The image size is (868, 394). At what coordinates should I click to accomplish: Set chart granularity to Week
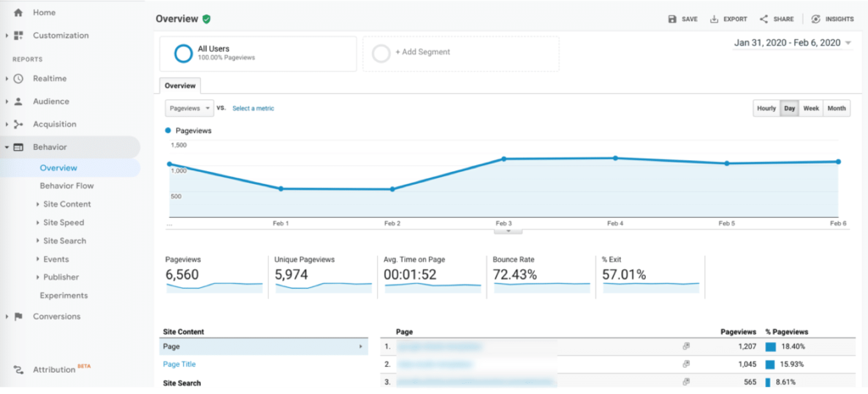click(x=811, y=108)
